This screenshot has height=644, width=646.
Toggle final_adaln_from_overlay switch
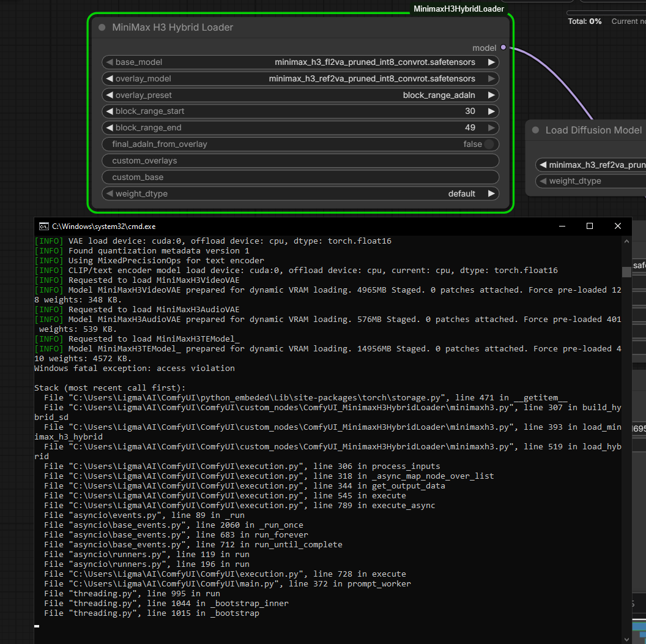click(x=489, y=144)
